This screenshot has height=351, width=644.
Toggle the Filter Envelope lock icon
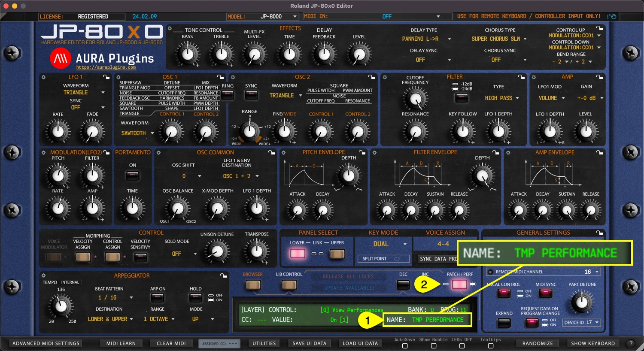(x=495, y=152)
